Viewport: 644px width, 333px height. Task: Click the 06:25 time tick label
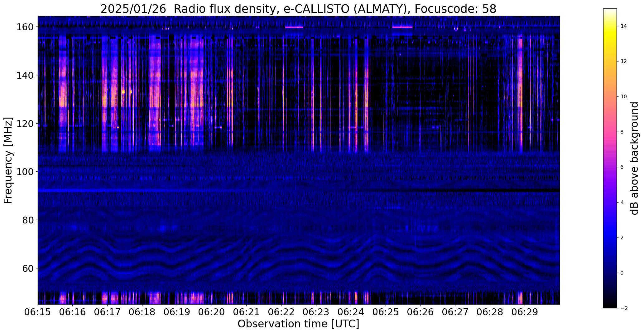386,312
